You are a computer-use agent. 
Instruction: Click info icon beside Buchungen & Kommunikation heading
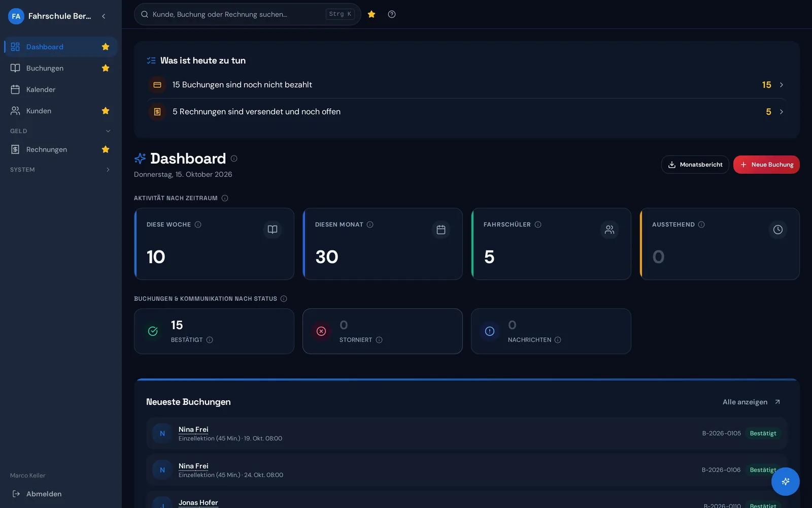pos(284,299)
